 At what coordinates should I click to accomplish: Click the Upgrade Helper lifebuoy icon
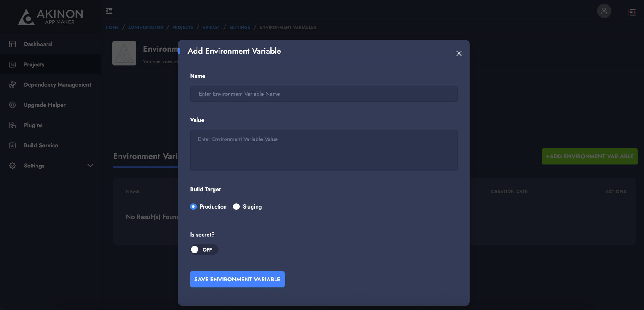13,105
